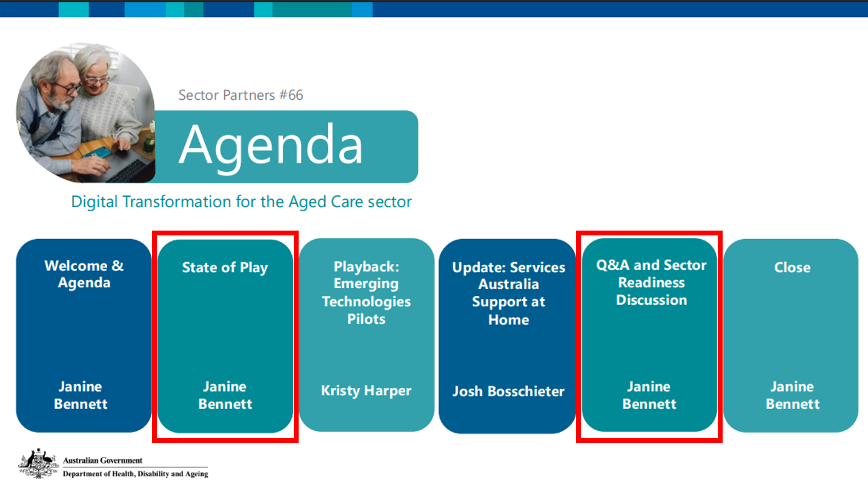
Task: Click Josh Bosschieter presenter name
Action: pos(508,392)
